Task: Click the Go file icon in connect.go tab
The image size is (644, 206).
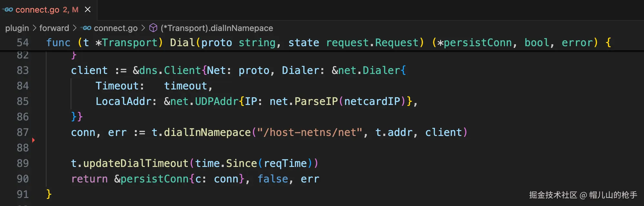Action: (8, 10)
